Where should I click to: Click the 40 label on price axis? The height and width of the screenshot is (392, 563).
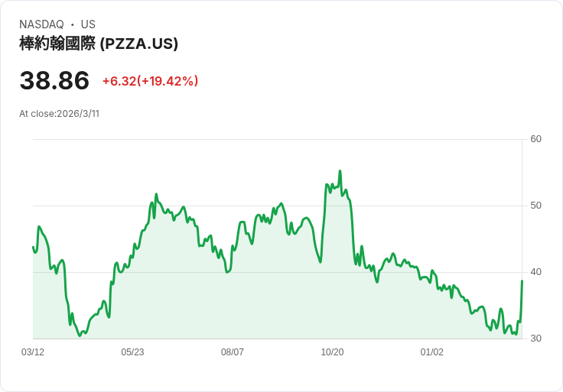[x=535, y=272]
